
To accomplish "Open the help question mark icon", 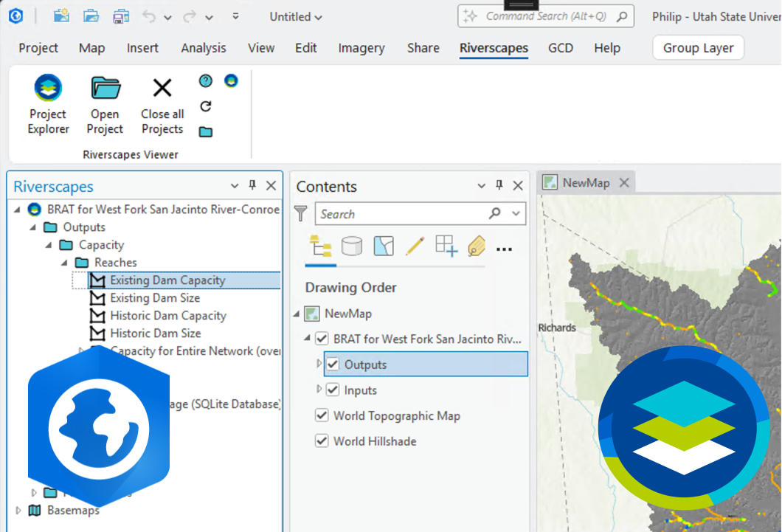I will (206, 81).
